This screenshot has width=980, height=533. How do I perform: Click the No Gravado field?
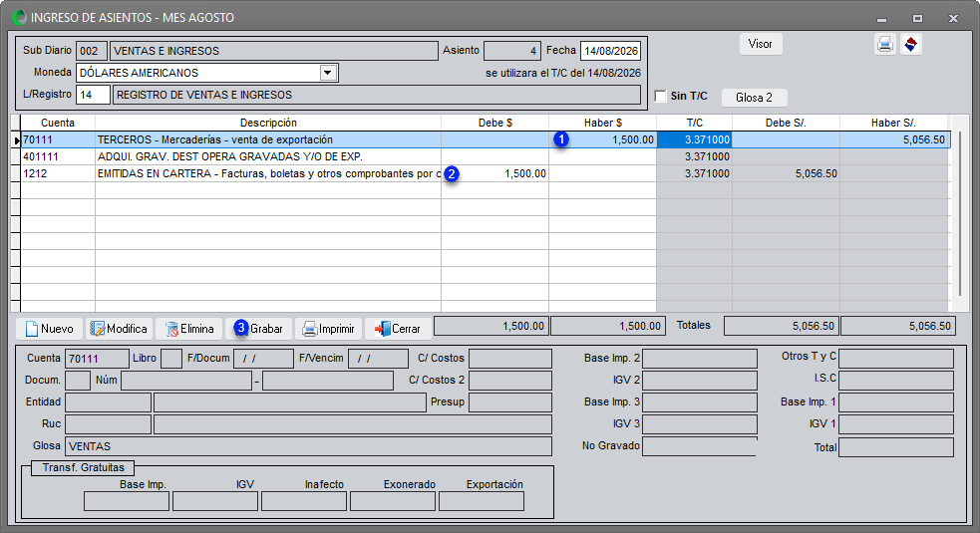click(700, 446)
